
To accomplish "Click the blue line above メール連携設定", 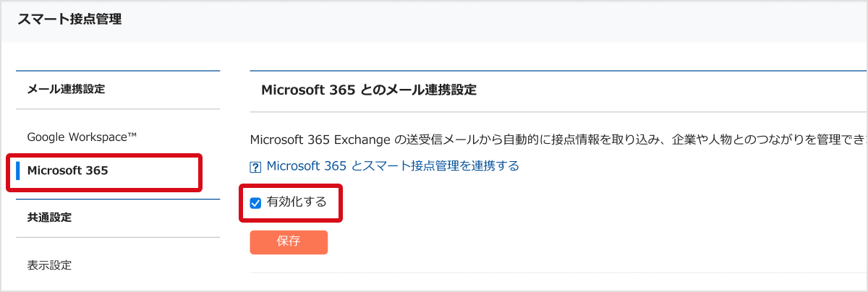I will pyautogui.click(x=118, y=71).
